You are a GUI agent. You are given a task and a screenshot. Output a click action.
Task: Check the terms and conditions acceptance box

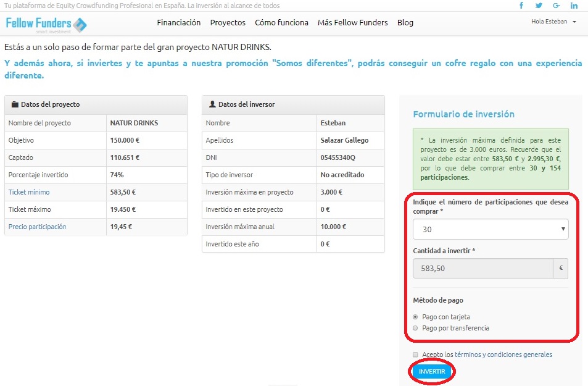(416, 355)
